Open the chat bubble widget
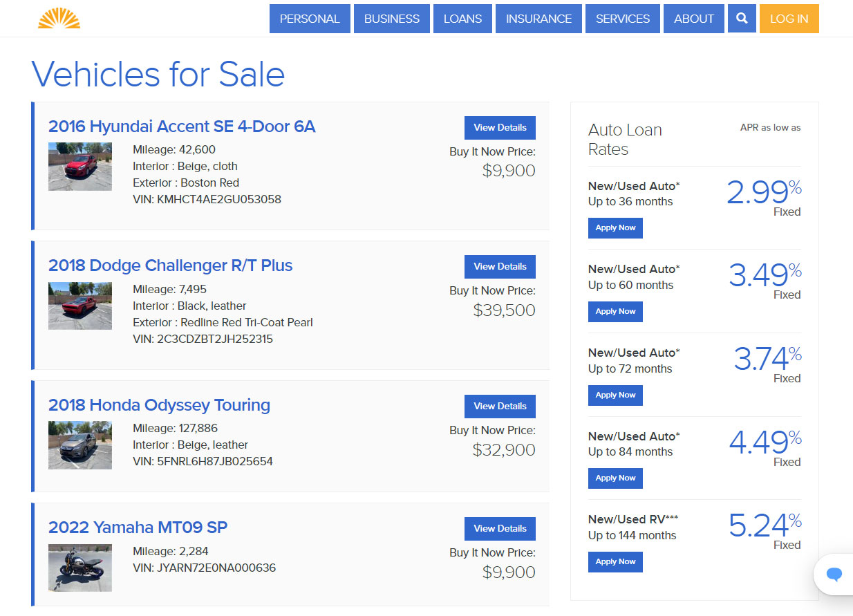Image resolution: width=853 pixels, height=616 pixels. coord(834,574)
